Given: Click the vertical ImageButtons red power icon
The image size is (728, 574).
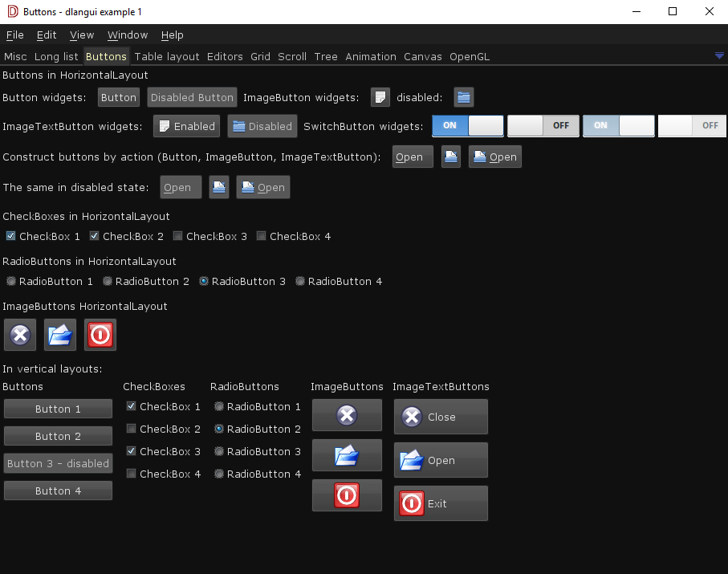Looking at the screenshot, I should click(347, 495).
